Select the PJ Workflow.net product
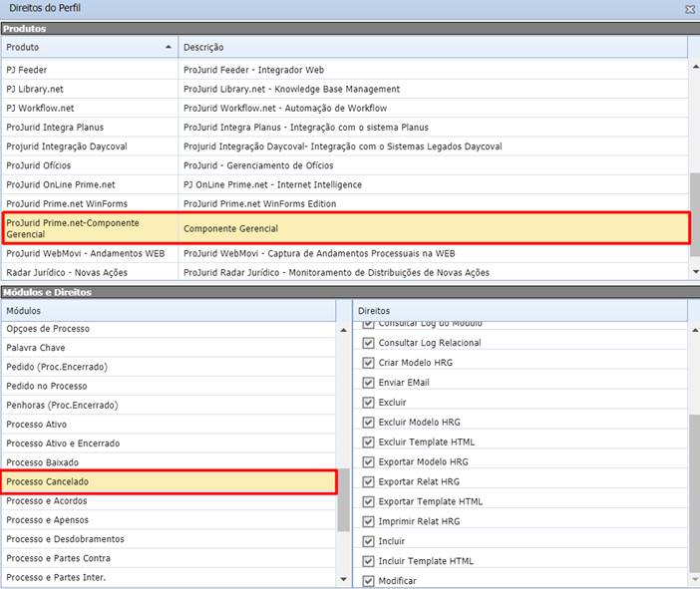Viewport: 700px width, 589px height. pos(344,108)
